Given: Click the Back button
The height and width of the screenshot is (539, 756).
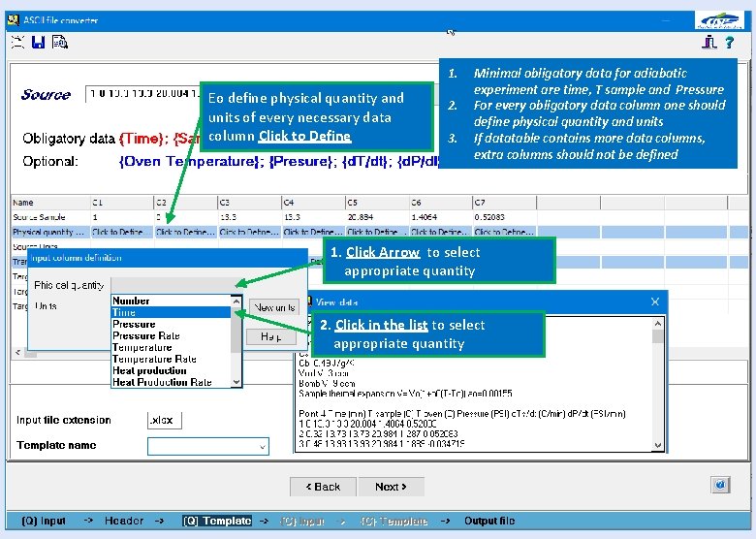Looking at the screenshot, I should coord(323,487).
